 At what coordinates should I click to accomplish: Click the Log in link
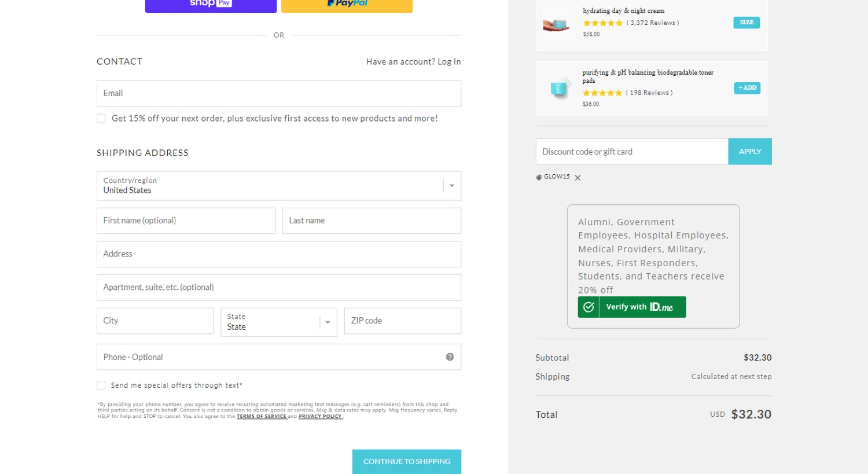pyautogui.click(x=449, y=62)
